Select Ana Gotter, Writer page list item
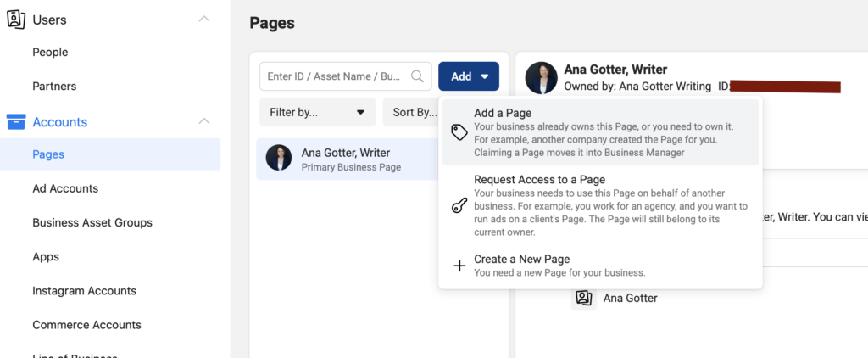The width and height of the screenshot is (868, 358). 348,159
